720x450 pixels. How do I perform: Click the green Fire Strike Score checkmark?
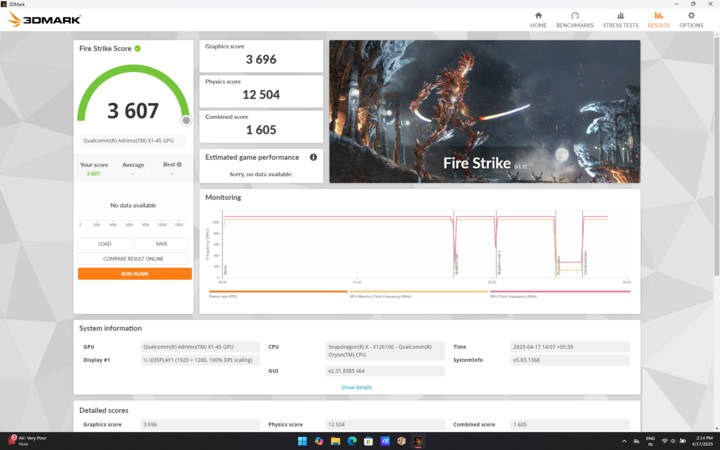point(137,48)
